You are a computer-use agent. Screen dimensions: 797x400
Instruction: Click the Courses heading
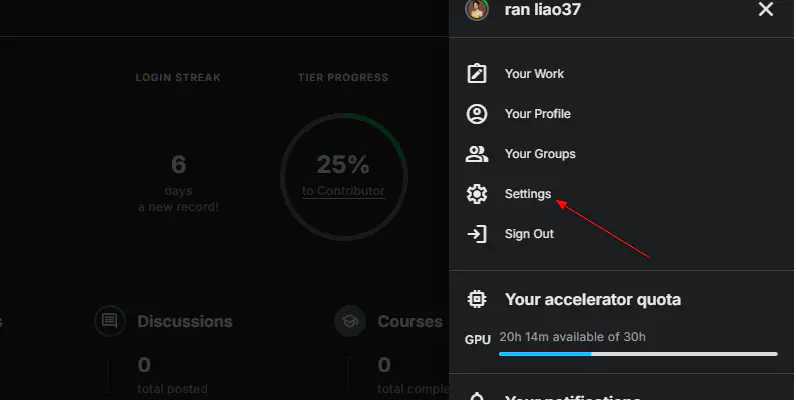click(x=410, y=321)
